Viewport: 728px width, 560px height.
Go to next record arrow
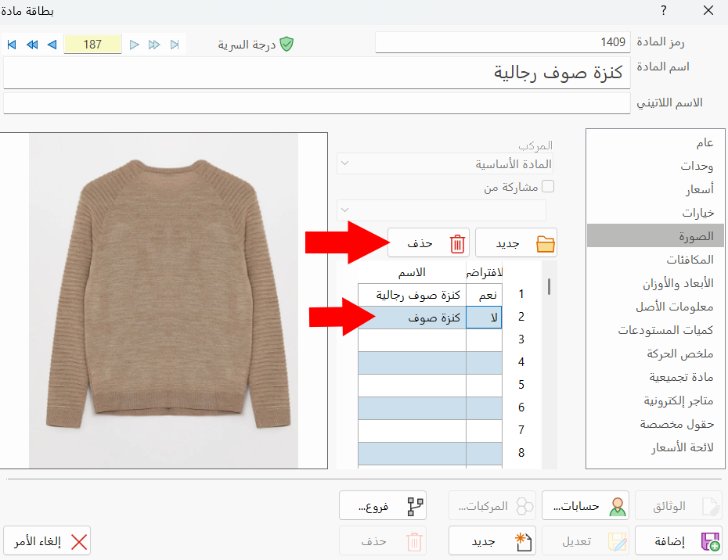point(134,45)
